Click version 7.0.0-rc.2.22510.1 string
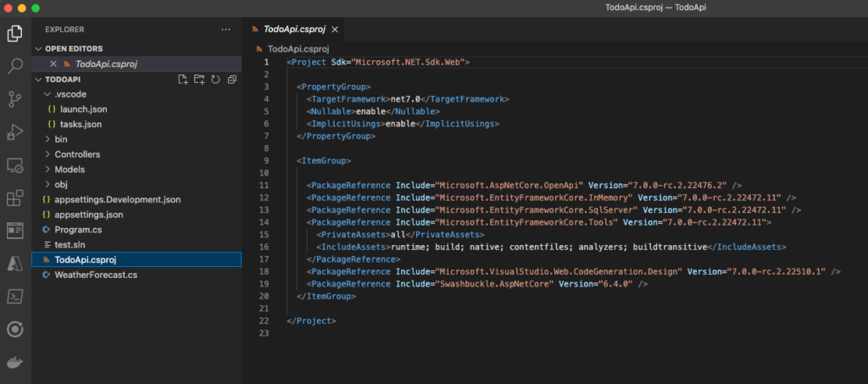 click(777, 271)
